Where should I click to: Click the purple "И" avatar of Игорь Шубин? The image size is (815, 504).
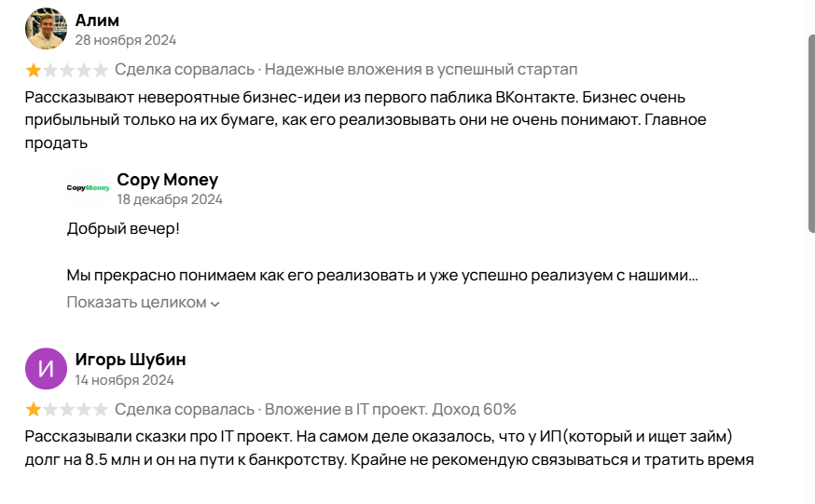pos(46,369)
